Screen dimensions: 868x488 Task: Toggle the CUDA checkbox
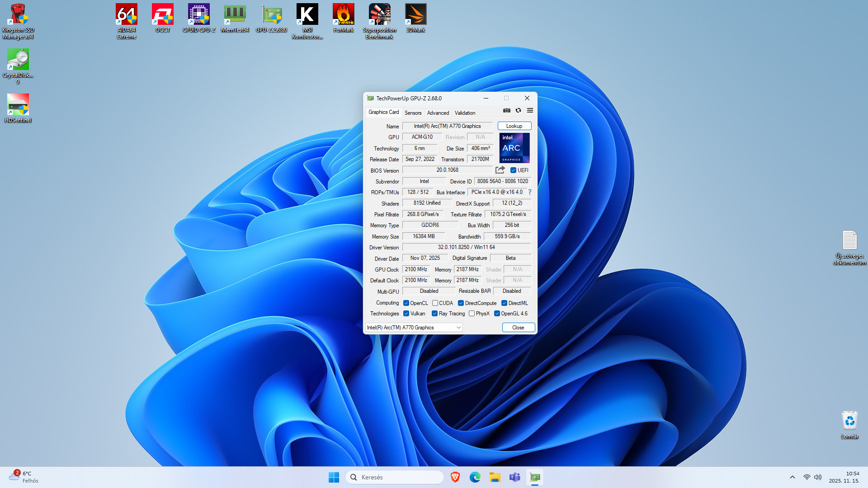tap(435, 303)
